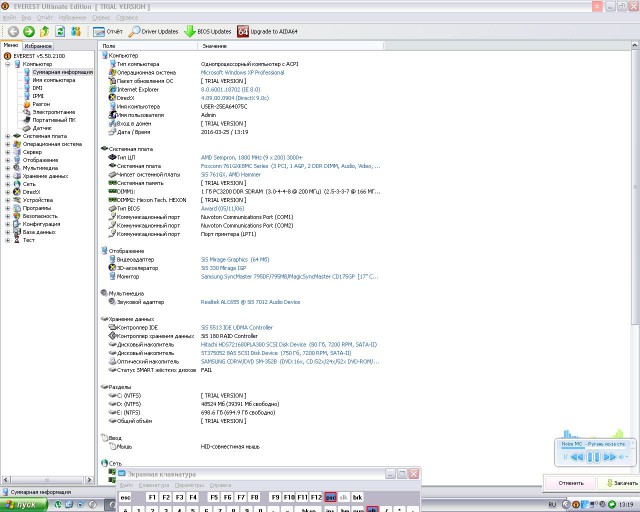Open the users icon in toolbar
The height and width of the screenshot is (512, 640).
point(76,31)
